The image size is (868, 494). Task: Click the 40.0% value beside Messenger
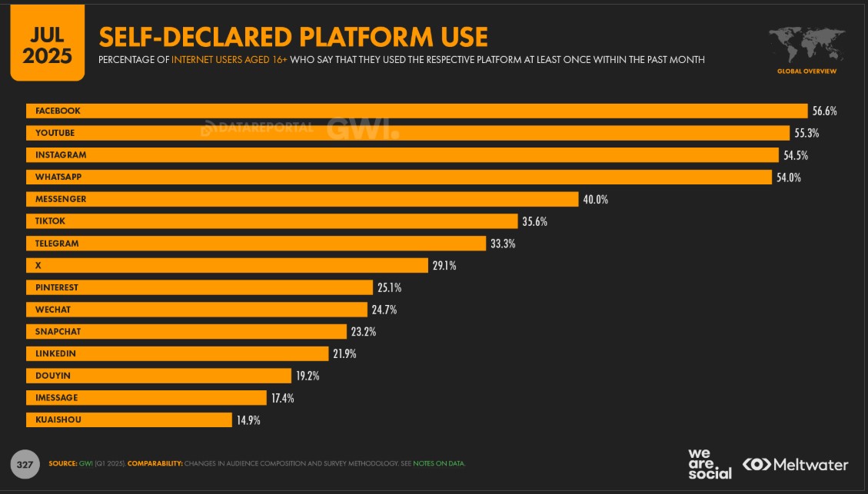point(596,200)
